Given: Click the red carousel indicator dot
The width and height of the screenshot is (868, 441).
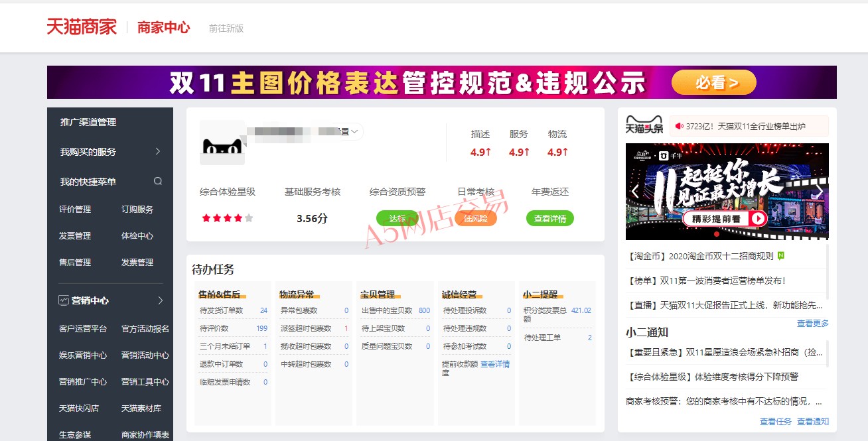Looking at the screenshot, I should [x=716, y=234].
